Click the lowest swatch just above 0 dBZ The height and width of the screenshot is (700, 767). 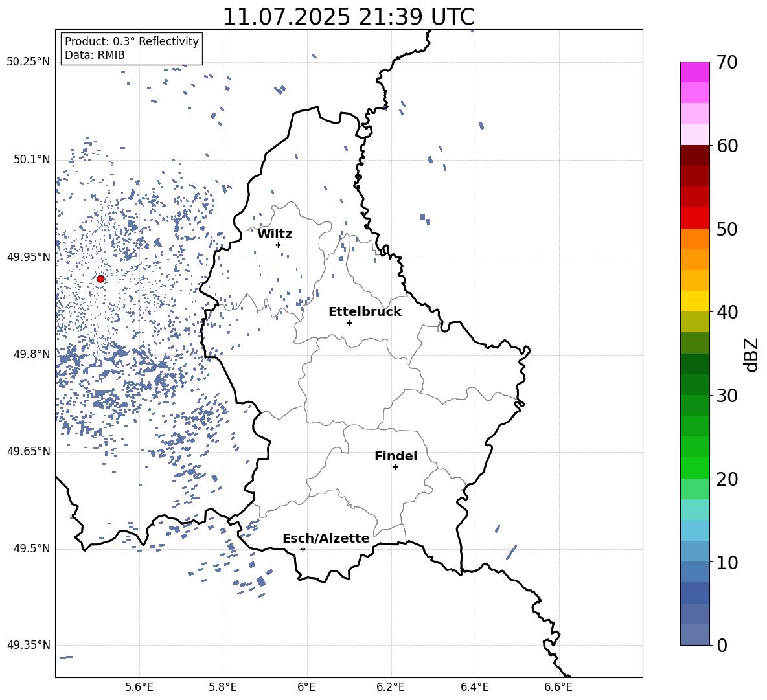(x=695, y=635)
